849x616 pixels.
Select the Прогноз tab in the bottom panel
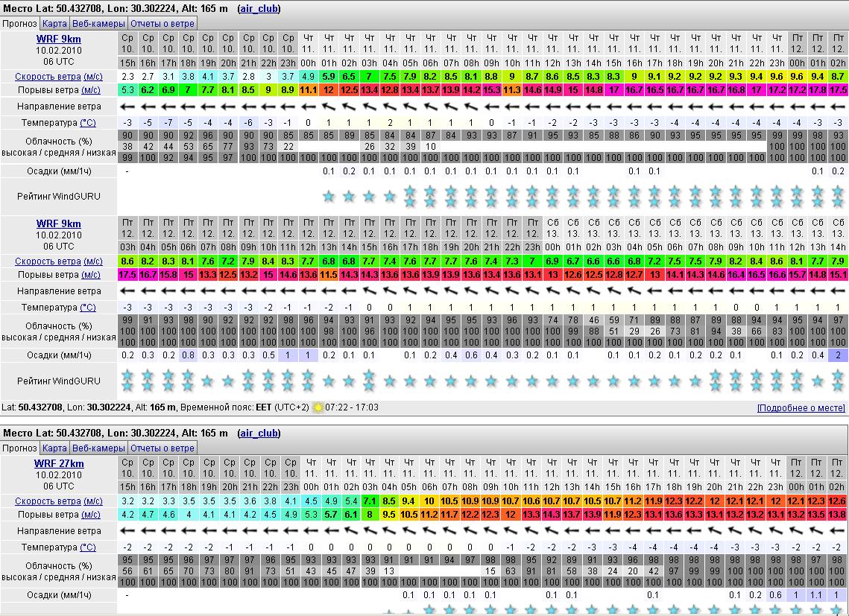pos(19,448)
